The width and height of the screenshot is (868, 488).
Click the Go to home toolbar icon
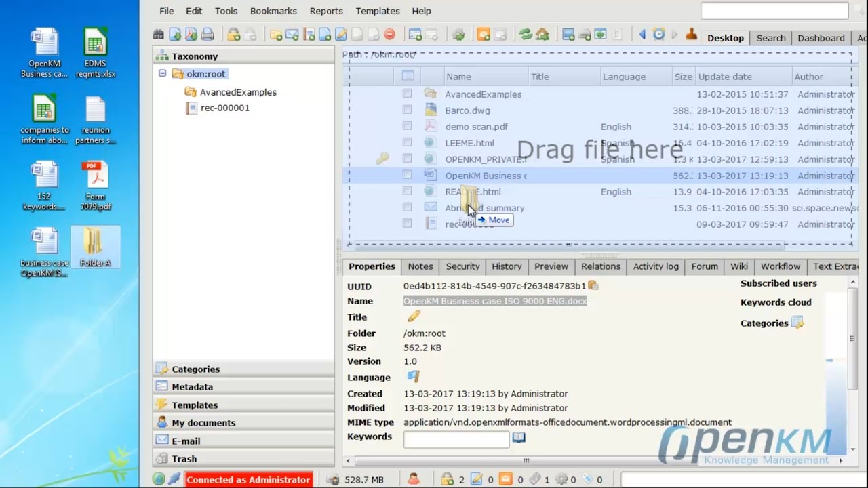(542, 34)
